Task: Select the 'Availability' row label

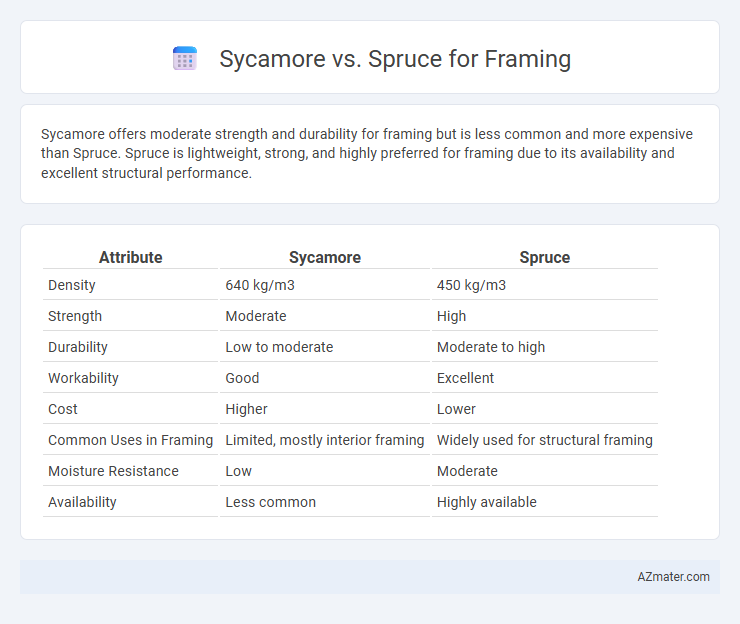Action: click(82, 502)
